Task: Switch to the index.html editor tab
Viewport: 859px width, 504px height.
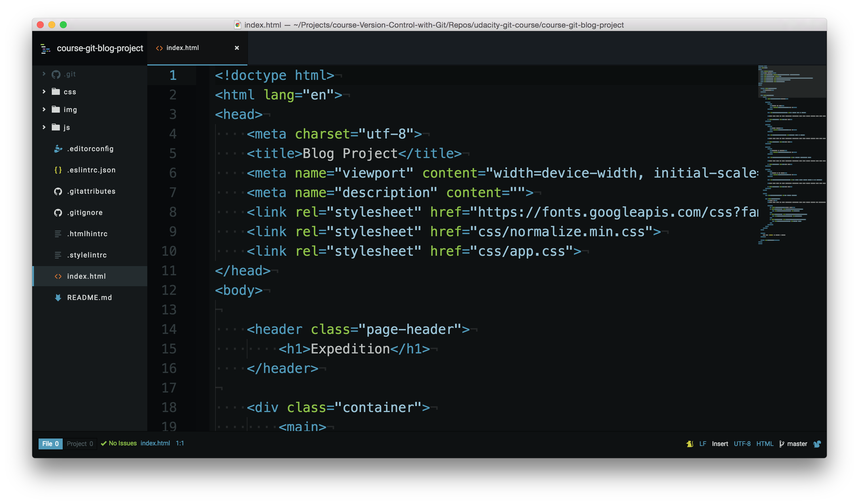Action: tap(183, 48)
